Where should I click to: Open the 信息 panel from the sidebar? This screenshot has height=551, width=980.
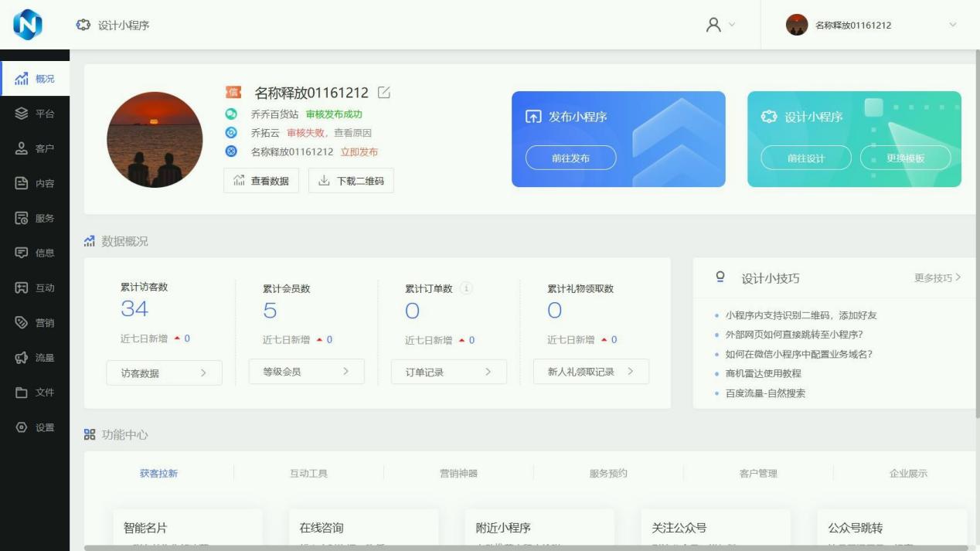(34, 252)
